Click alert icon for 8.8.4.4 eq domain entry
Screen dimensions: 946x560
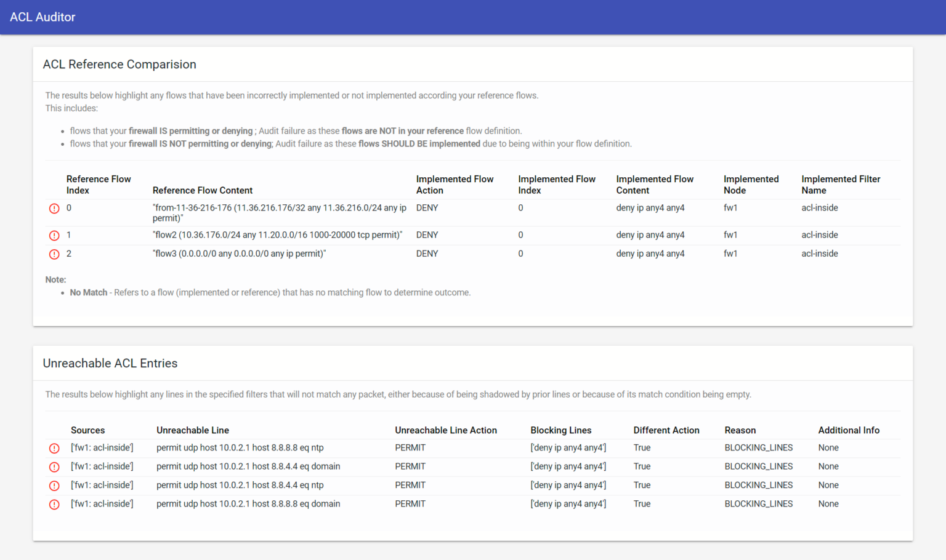click(54, 467)
